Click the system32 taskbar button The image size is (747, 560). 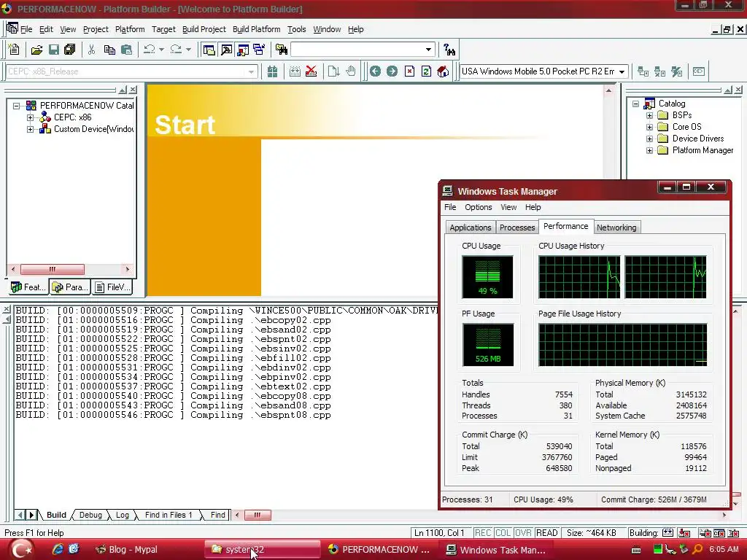(263, 550)
